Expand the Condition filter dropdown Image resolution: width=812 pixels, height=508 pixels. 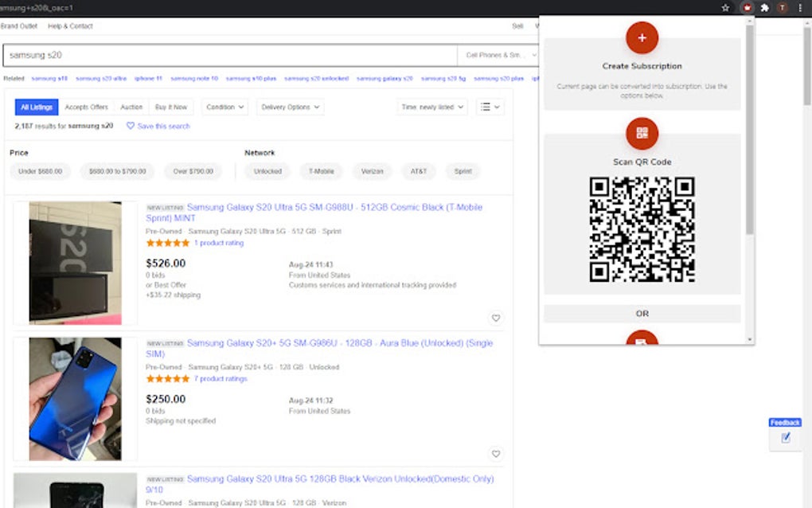click(224, 107)
